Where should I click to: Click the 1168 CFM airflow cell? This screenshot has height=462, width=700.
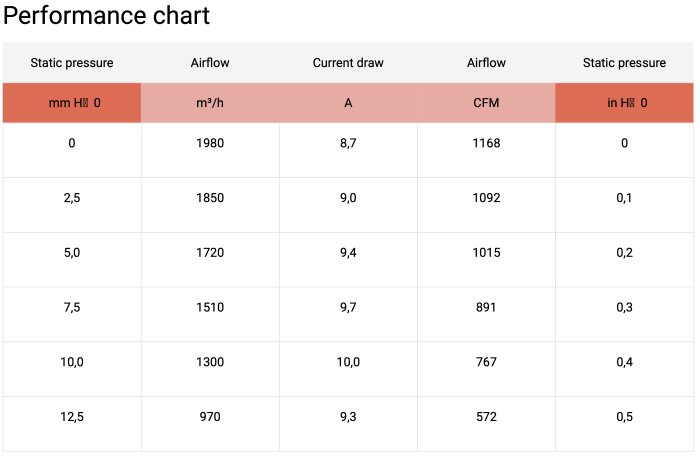tap(487, 143)
